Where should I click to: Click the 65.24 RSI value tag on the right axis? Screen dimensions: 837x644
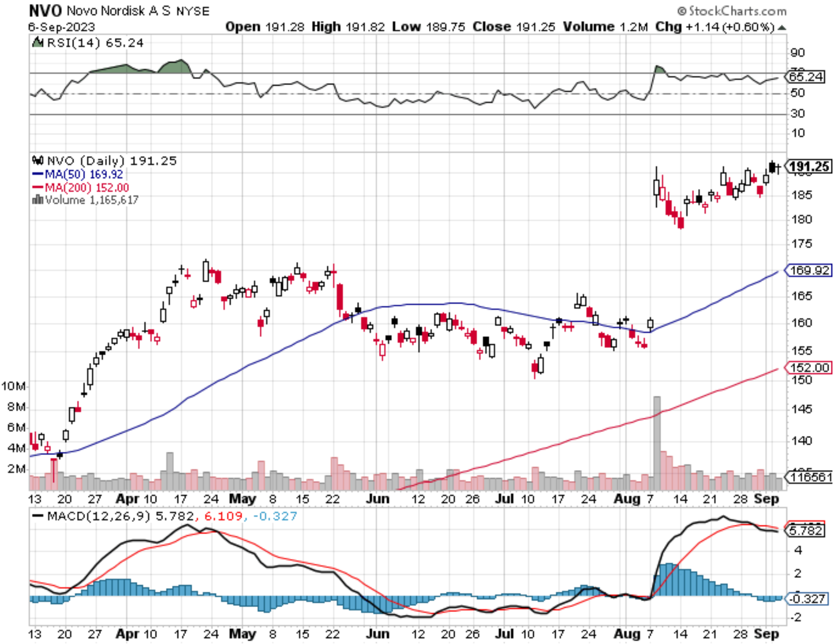[805, 77]
